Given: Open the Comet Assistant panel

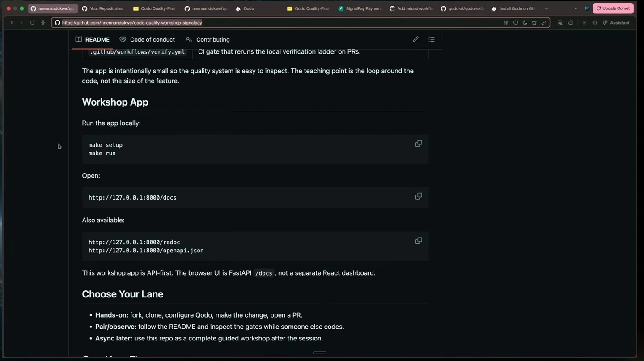Looking at the screenshot, I should [x=616, y=23].
